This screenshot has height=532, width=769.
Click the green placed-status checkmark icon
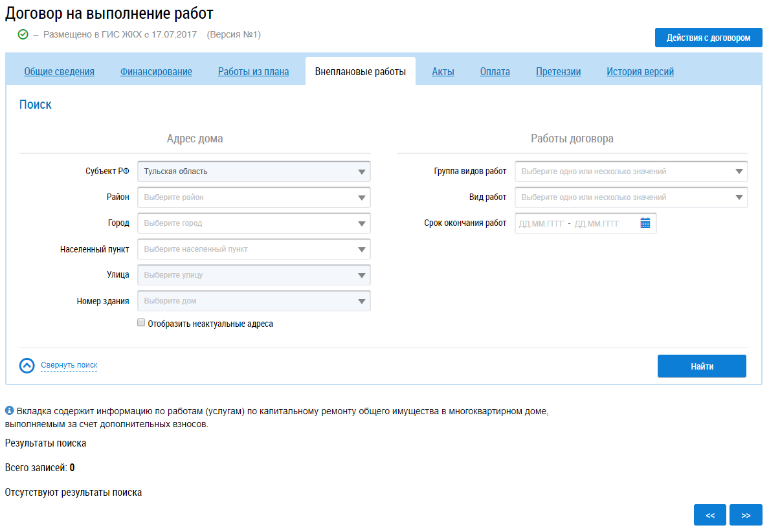point(23,34)
